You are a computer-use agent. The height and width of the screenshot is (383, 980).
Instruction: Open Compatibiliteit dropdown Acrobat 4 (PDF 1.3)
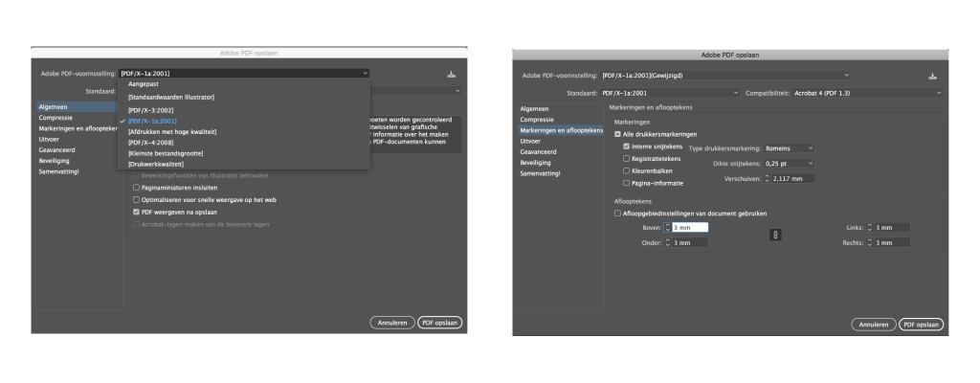click(867, 93)
